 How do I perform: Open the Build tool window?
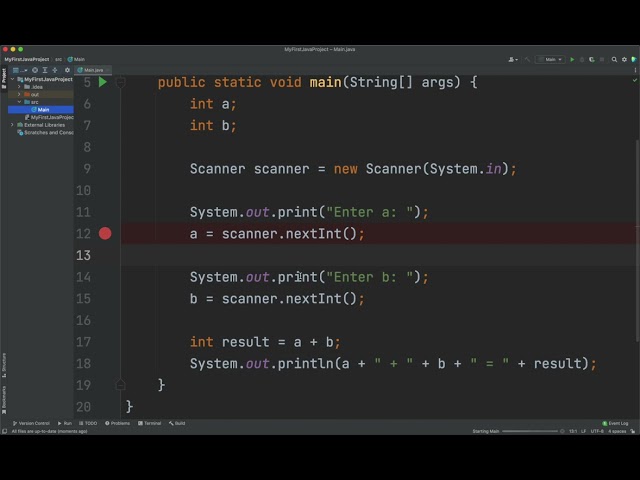(177, 423)
